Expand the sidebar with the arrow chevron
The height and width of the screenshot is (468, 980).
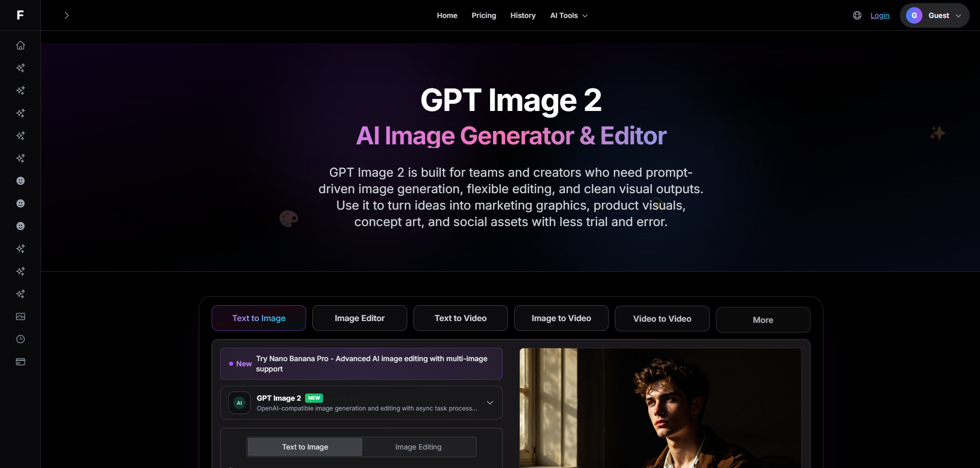66,15
